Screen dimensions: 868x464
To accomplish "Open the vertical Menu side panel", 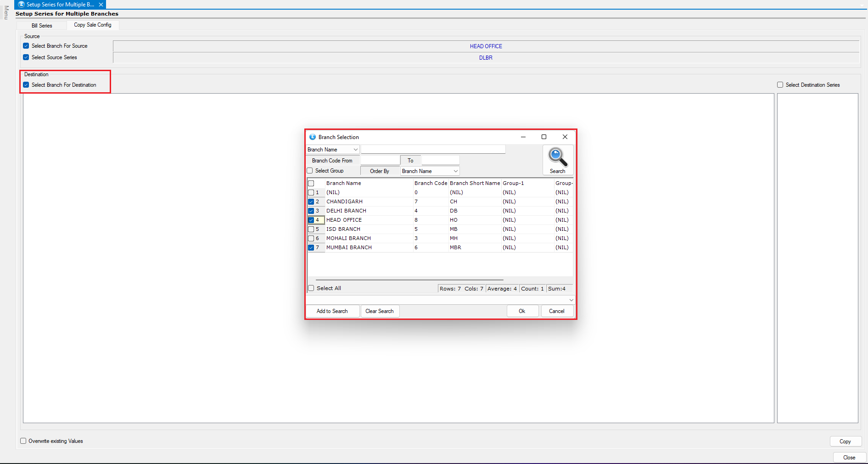I will pos(6,12).
